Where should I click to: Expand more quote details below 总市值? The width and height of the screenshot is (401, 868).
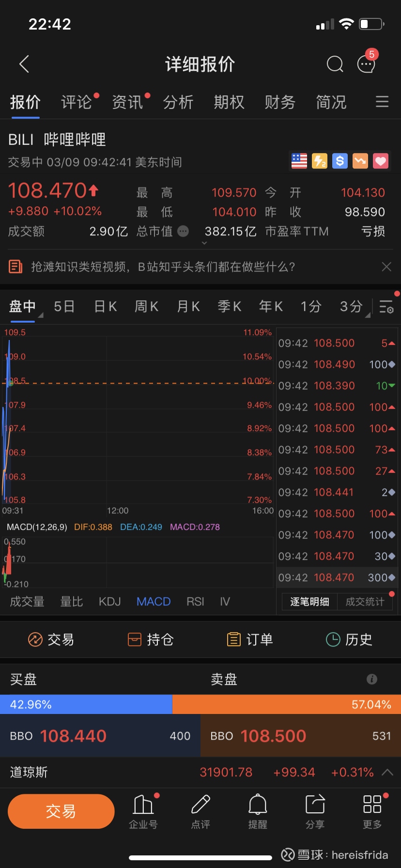[204, 243]
